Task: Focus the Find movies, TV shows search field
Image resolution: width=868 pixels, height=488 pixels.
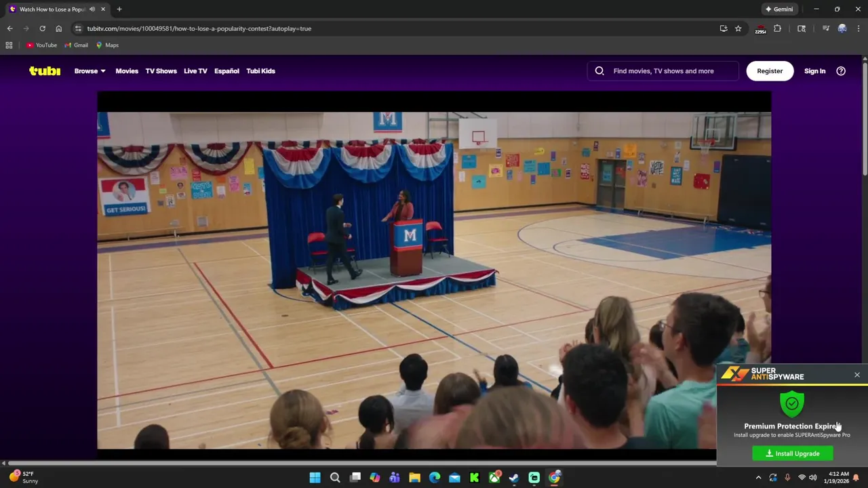Action: [x=663, y=70]
